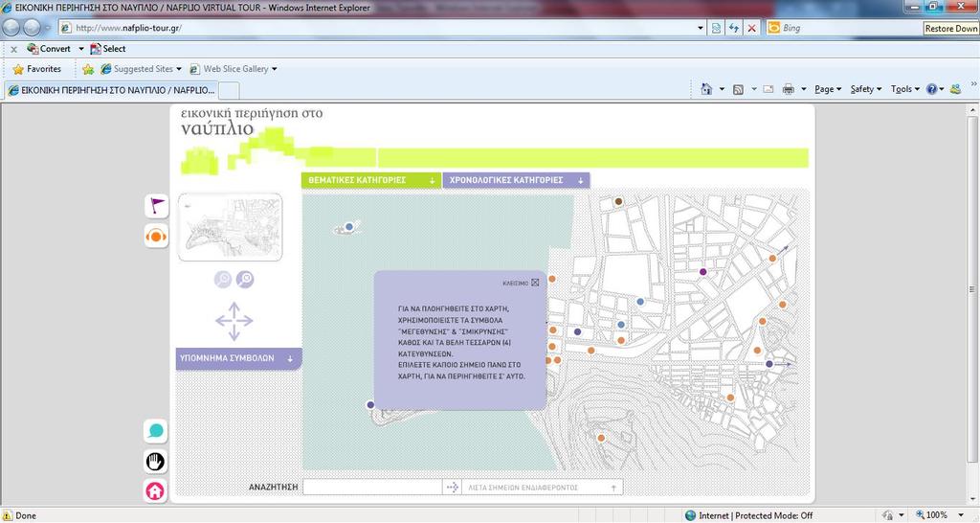Select the blue marker on the small island
This screenshot has height=523, width=980.
click(x=349, y=226)
